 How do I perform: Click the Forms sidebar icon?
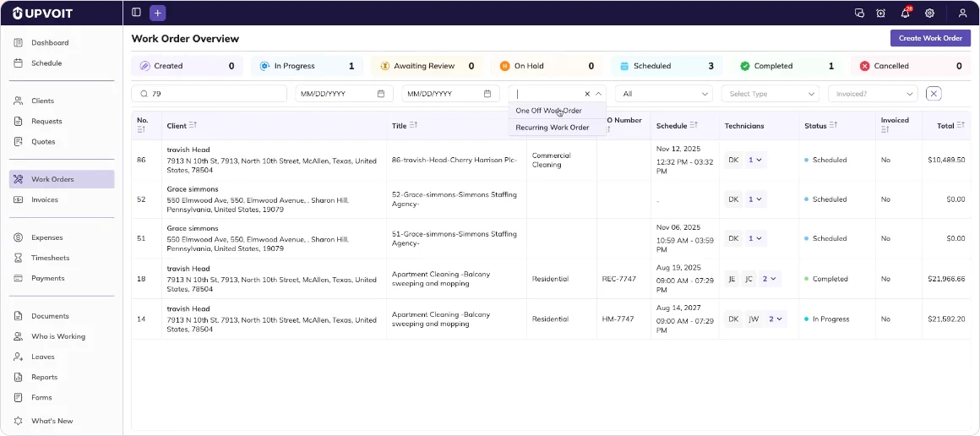pos(18,397)
